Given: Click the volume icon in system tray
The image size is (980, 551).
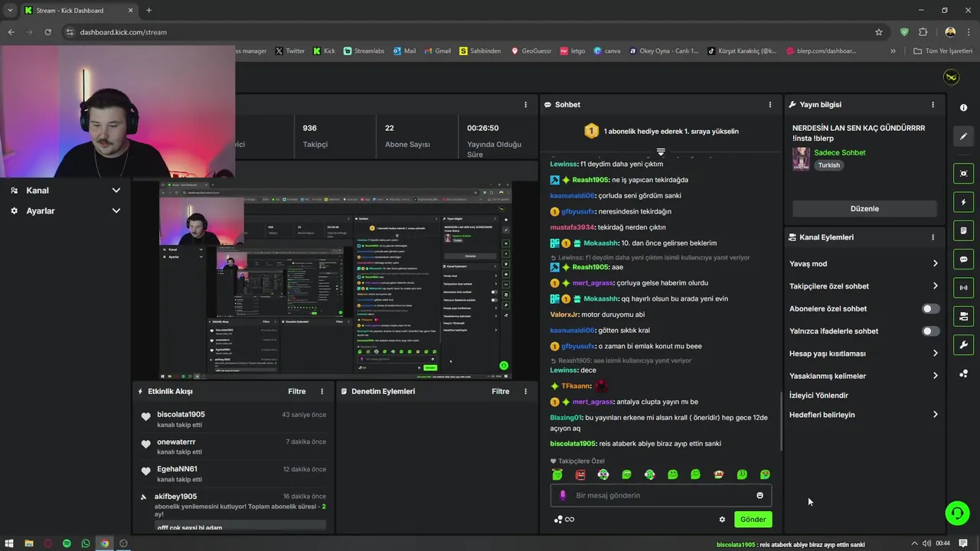Looking at the screenshot, I should pyautogui.click(x=926, y=543).
